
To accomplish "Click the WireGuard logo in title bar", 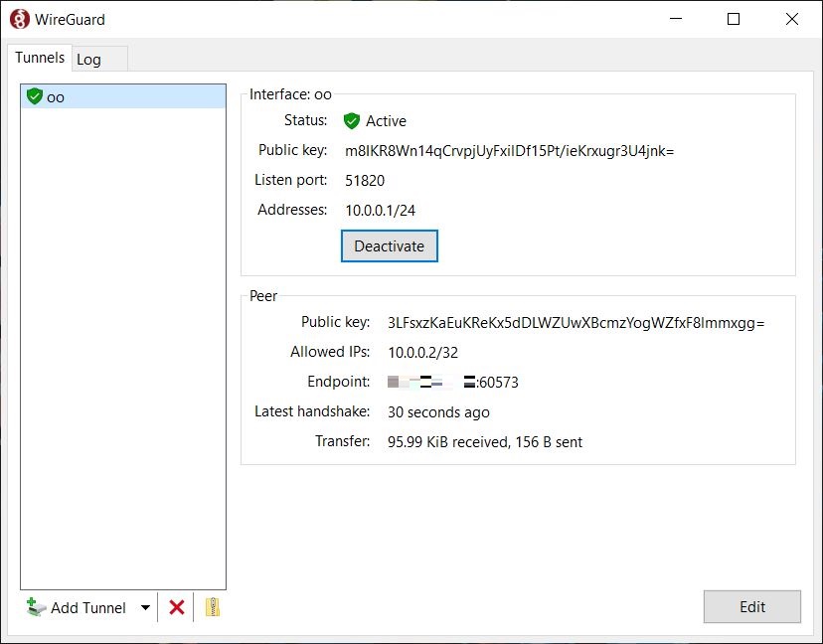I will [x=20, y=19].
